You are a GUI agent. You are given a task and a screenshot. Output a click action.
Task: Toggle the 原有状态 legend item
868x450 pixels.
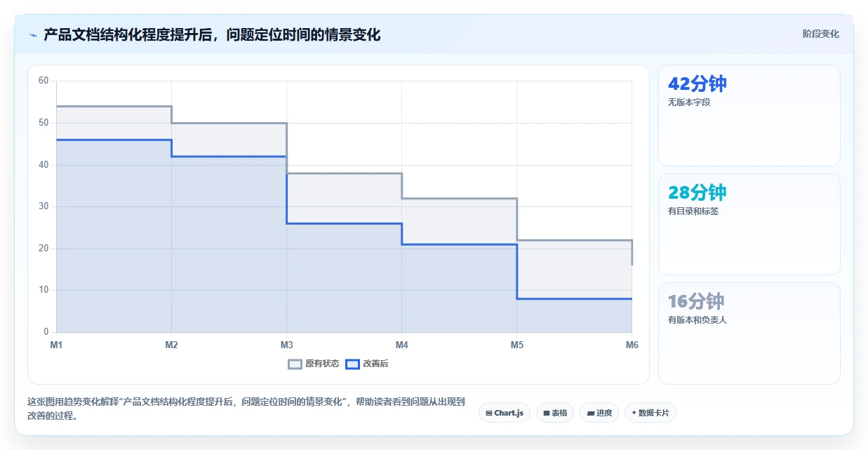(x=314, y=364)
